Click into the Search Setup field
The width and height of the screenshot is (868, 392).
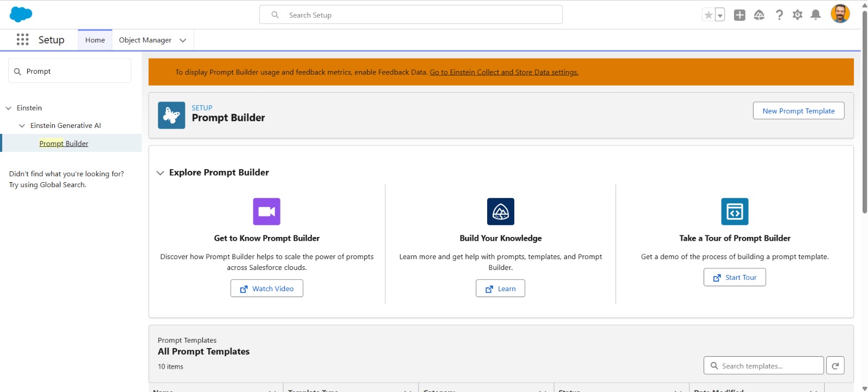coord(411,15)
